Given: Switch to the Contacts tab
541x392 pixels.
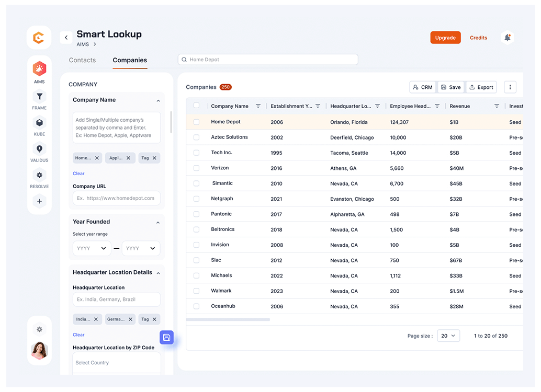Looking at the screenshot, I should pos(82,60).
